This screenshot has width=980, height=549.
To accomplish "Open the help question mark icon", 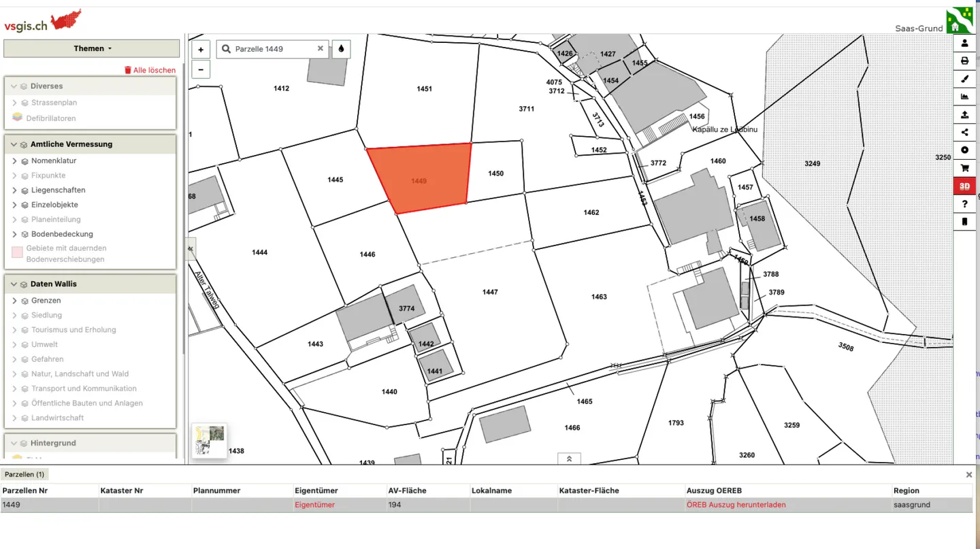I will (x=964, y=204).
